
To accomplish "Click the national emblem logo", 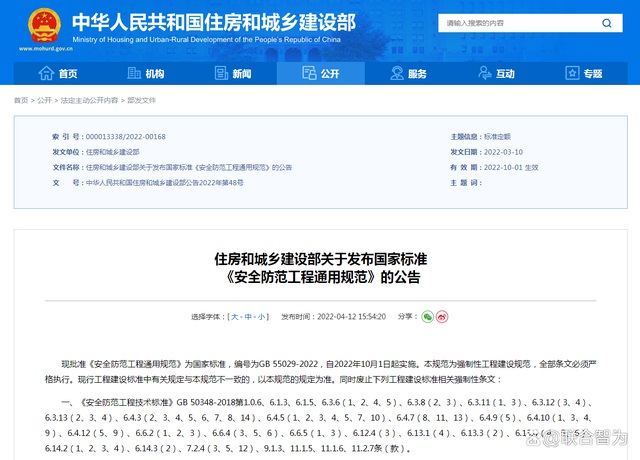I will pyautogui.click(x=44, y=25).
